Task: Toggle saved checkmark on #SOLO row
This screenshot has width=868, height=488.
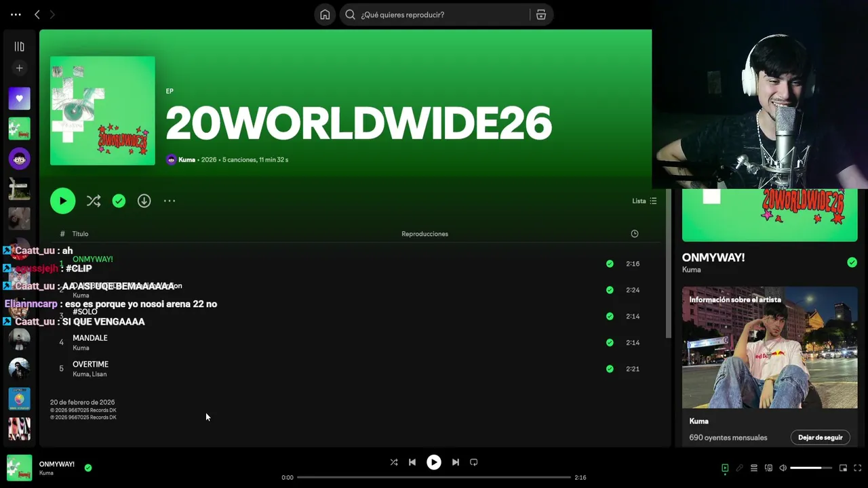Action: [610, 316]
